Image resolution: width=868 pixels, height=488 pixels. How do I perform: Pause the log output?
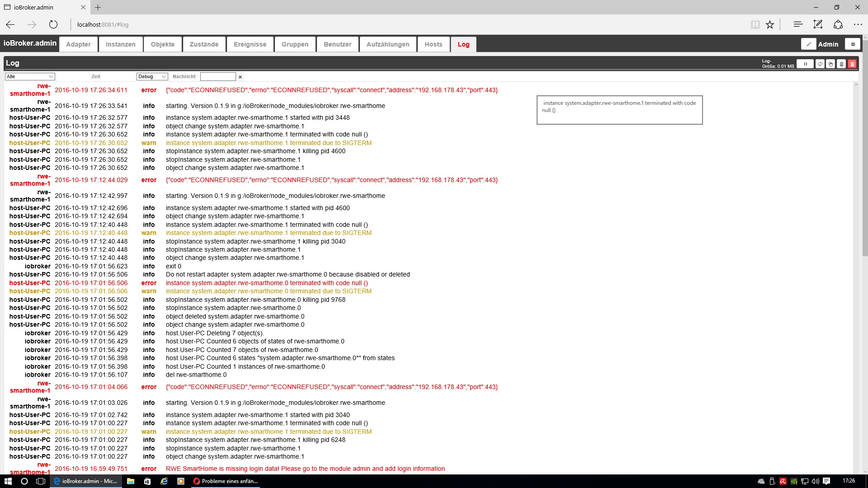[805, 64]
